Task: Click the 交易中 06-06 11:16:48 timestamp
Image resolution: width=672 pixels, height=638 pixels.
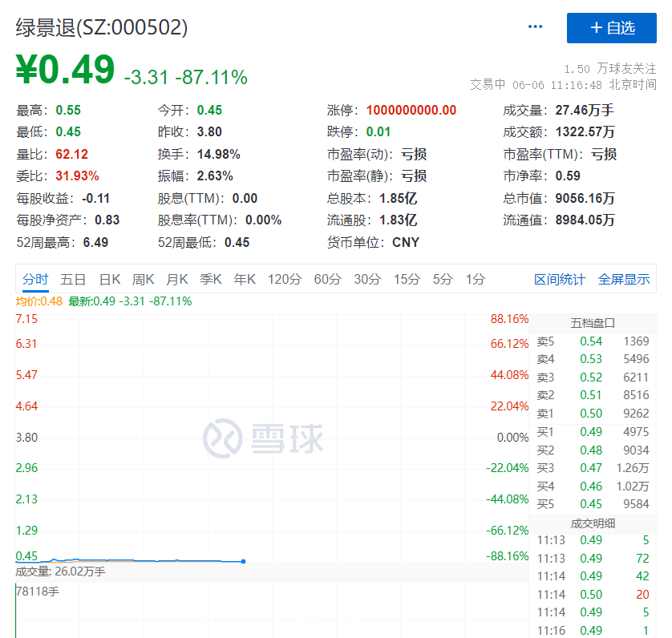Action: [563, 85]
